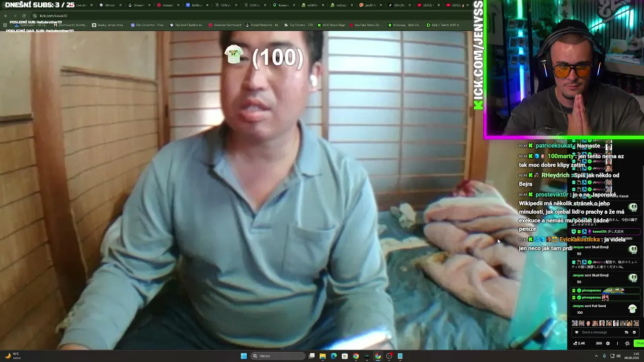644x362 pixels.
Task: Show hidden system tray icons
Action: [x=596, y=356]
